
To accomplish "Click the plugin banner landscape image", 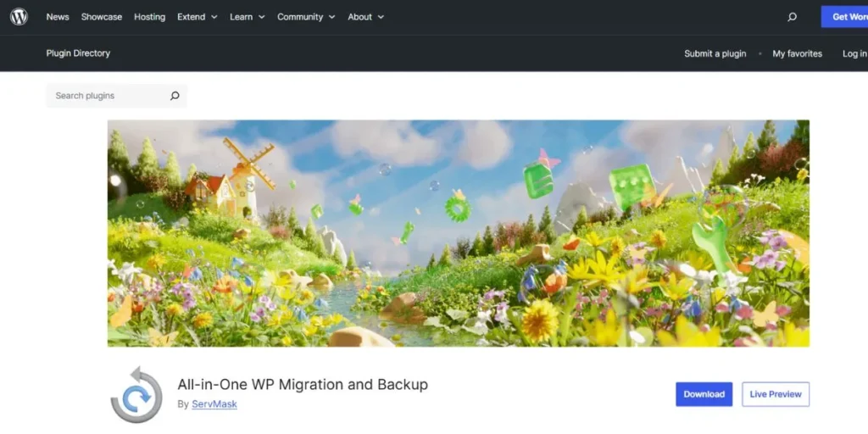I will (459, 234).
